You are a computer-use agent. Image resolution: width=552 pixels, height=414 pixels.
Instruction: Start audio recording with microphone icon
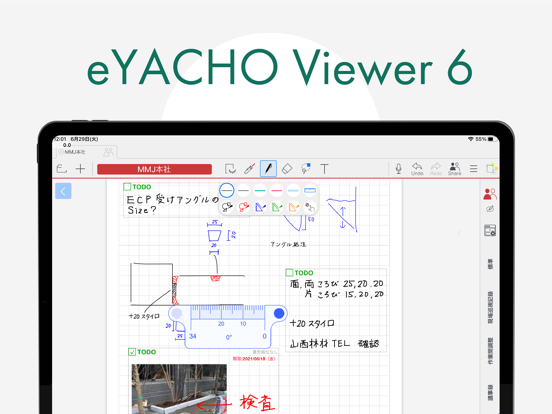[x=398, y=168]
